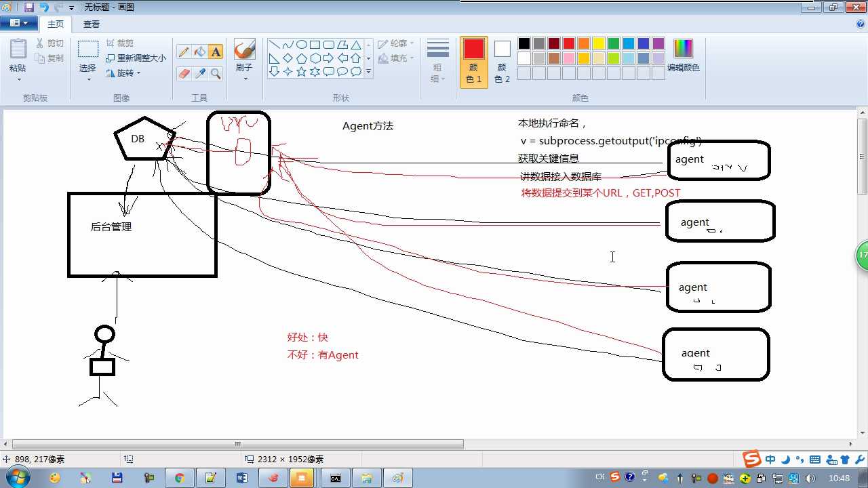The width and height of the screenshot is (868, 488).
Task: Choose the Curve shape
Action: (288, 45)
